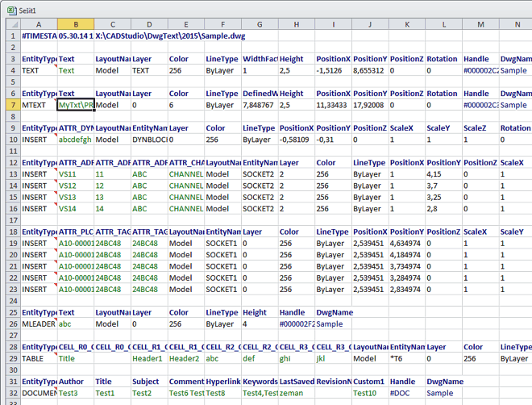
Task: Select selected cell MyTxt\PR in row 7
Action: click(x=76, y=105)
